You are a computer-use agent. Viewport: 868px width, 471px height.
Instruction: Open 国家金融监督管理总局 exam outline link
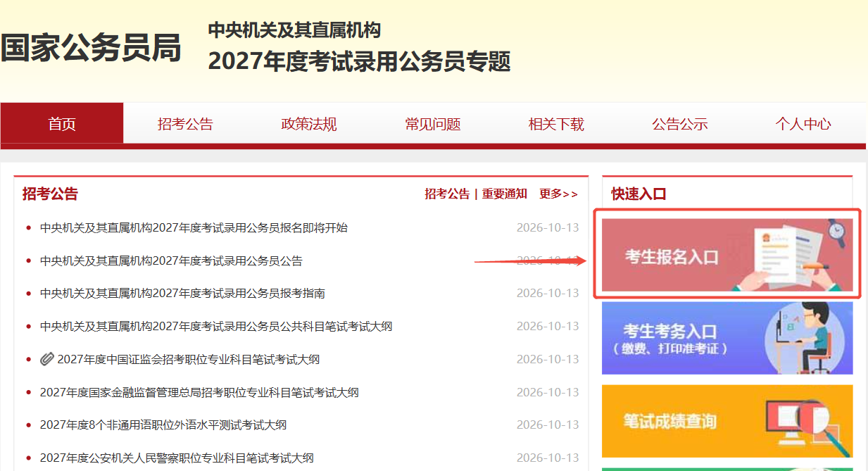coord(199,392)
